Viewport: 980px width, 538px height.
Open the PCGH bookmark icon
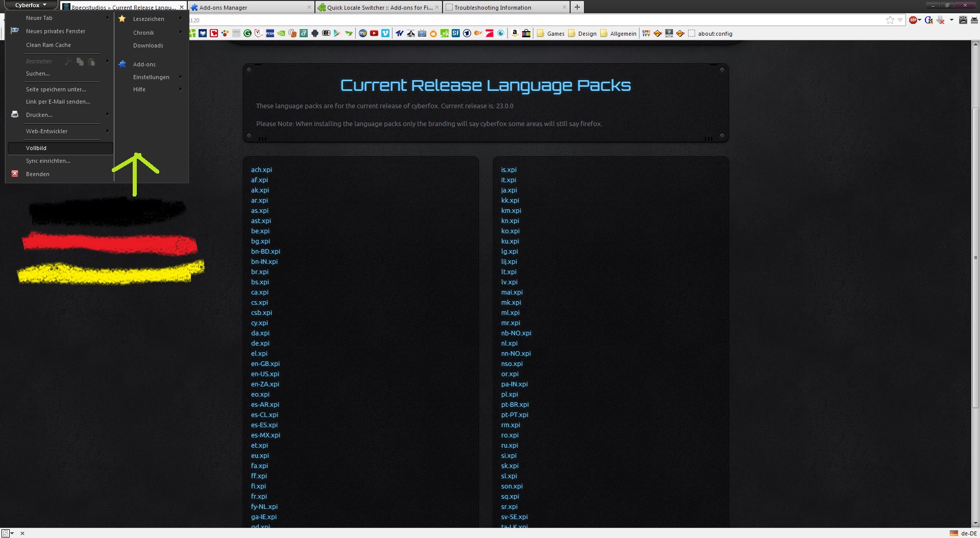[x=270, y=33]
